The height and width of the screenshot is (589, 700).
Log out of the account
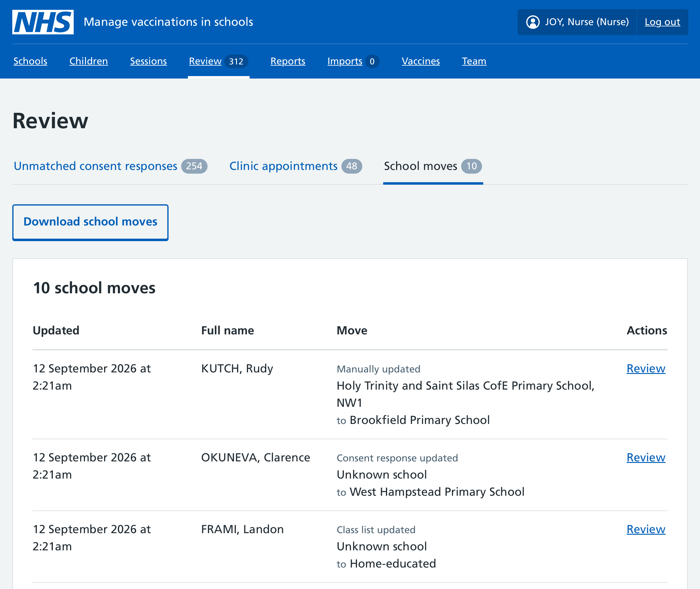tap(662, 22)
